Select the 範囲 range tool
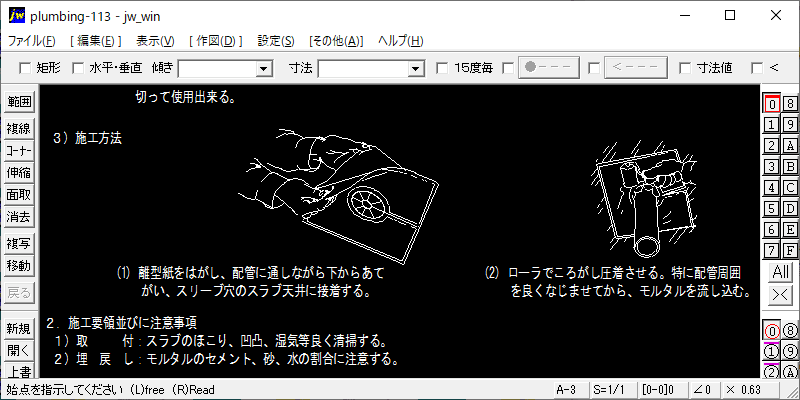Screen dimensions: 800x400 [x=19, y=102]
